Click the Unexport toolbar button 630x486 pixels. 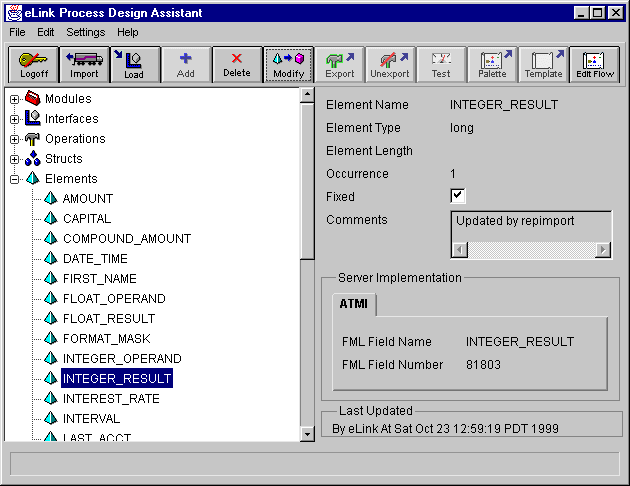(x=390, y=65)
